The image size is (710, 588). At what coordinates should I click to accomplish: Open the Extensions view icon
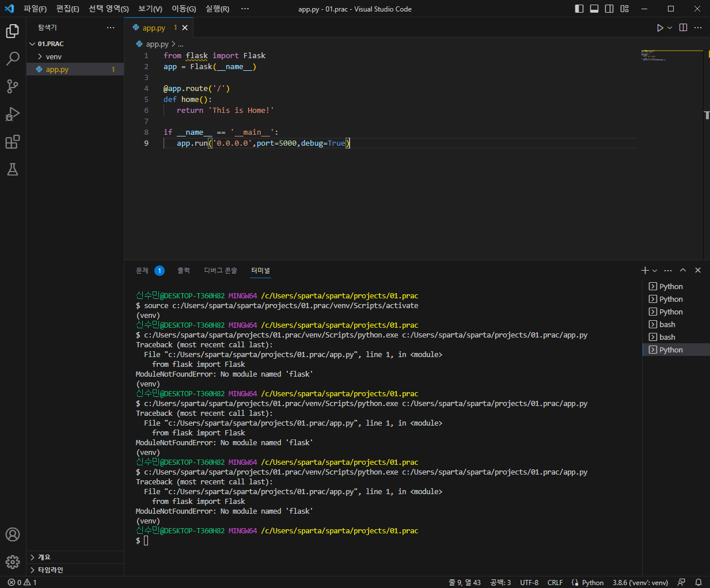point(13,142)
